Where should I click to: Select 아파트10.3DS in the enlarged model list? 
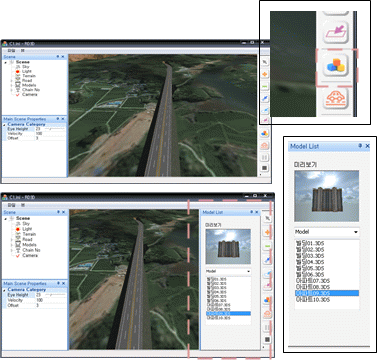[313, 300]
